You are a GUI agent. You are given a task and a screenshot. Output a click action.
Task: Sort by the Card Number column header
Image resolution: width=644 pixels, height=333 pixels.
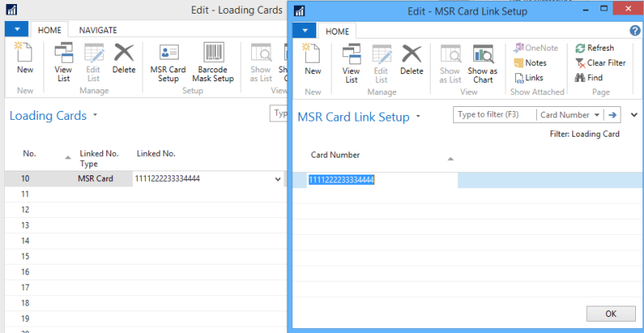point(335,154)
